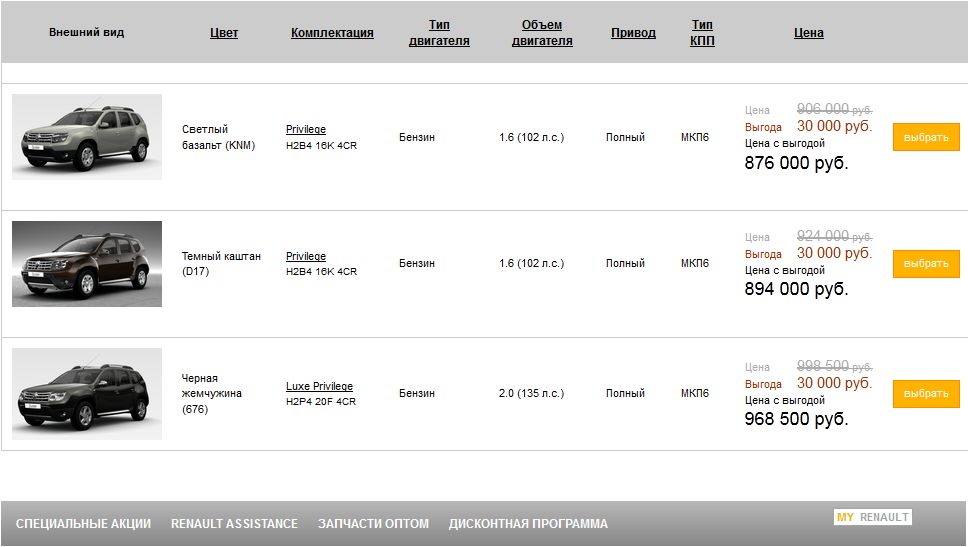The height and width of the screenshot is (547, 968).
Task: Open Запчасти оптом footer menu
Action: point(373,524)
